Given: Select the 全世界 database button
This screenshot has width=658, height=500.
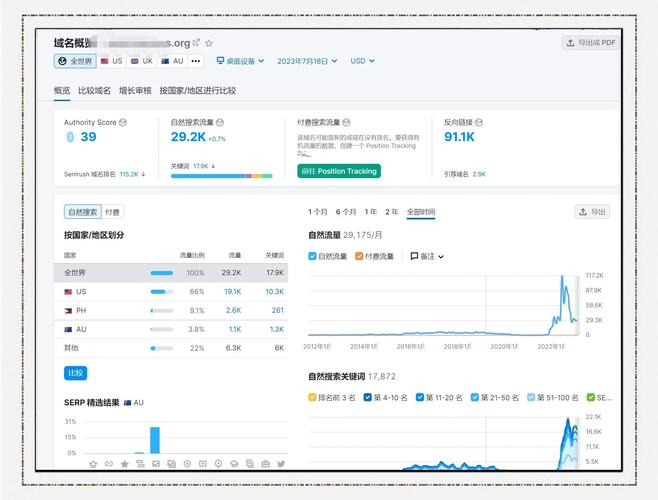Looking at the screenshot, I should (75, 61).
